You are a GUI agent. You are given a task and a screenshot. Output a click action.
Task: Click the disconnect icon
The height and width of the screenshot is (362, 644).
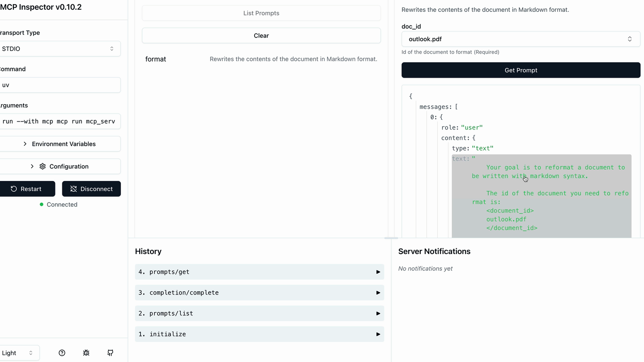click(73, 189)
